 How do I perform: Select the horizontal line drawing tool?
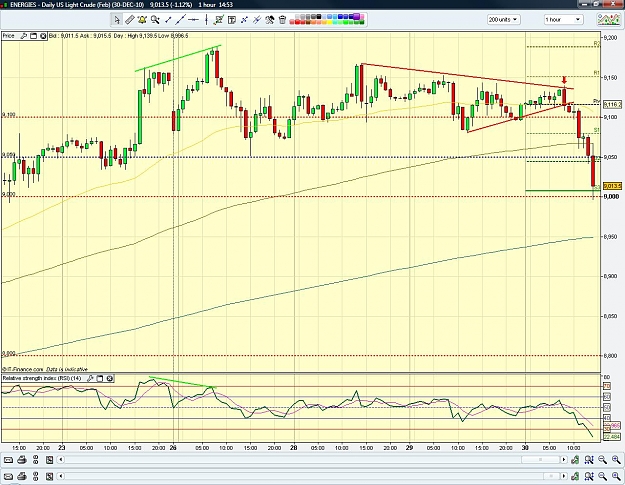coord(194,20)
